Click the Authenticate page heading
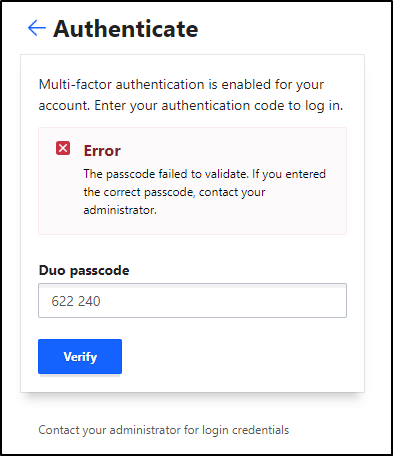Screen dimensions: 393x456 click(x=126, y=29)
